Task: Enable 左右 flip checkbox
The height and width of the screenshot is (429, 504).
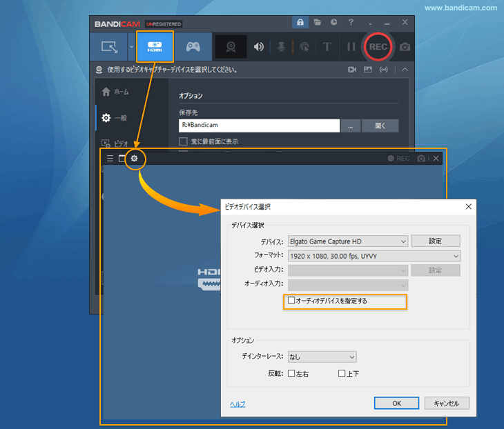Action: (x=291, y=373)
